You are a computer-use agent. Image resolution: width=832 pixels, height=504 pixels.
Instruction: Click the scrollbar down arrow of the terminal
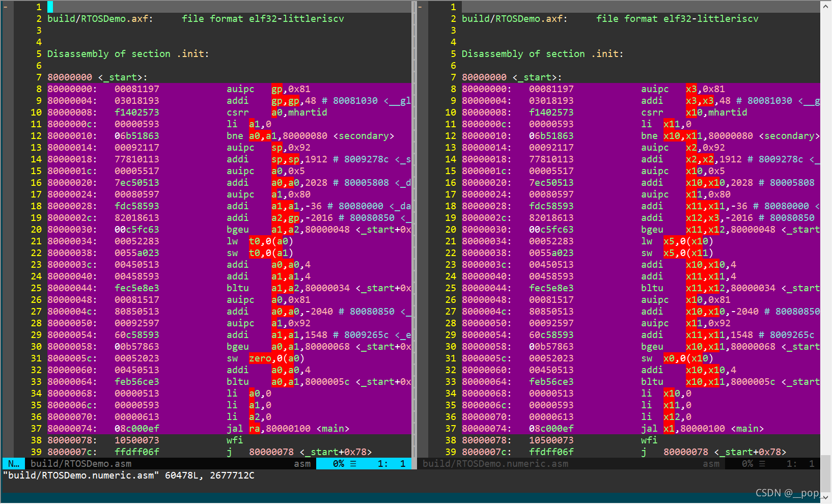[x=826, y=497]
